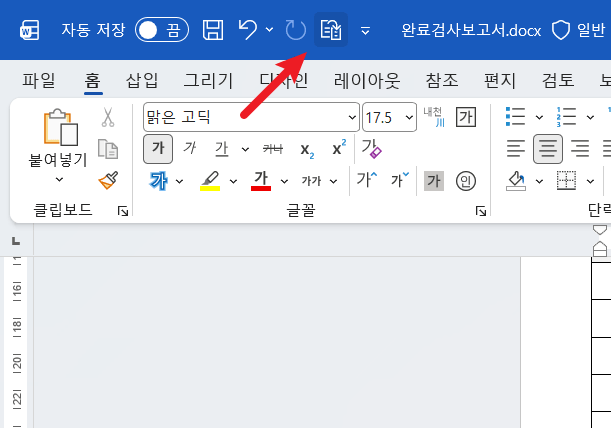Open Change Case dropdown arrow
The width and height of the screenshot is (611, 428).
[x=334, y=181]
